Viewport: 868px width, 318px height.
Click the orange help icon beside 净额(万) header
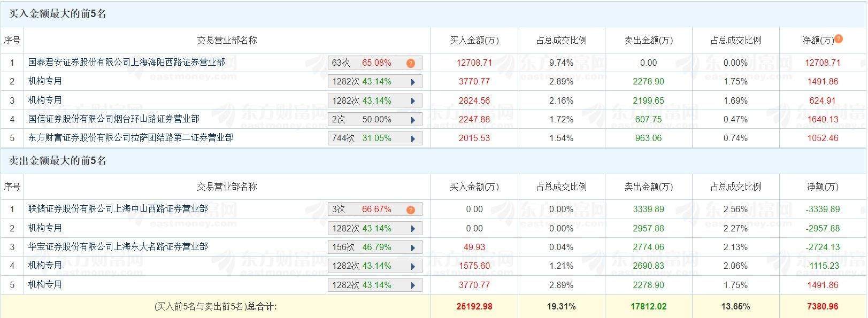839,38
